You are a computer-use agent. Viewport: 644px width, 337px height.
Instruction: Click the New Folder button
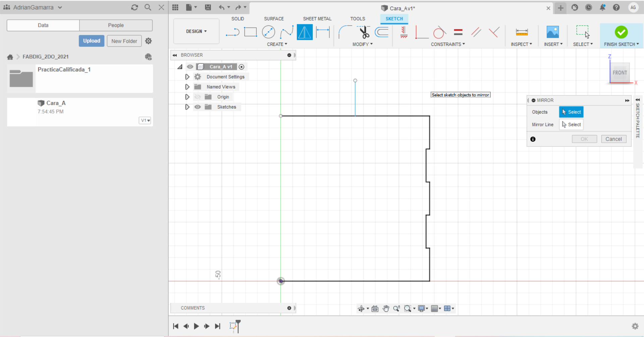point(124,41)
